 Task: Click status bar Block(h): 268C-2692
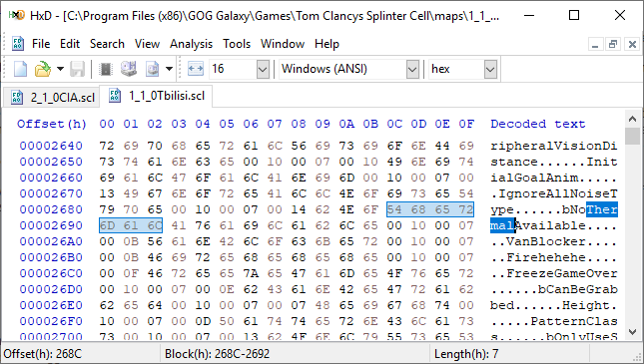pos(217,354)
